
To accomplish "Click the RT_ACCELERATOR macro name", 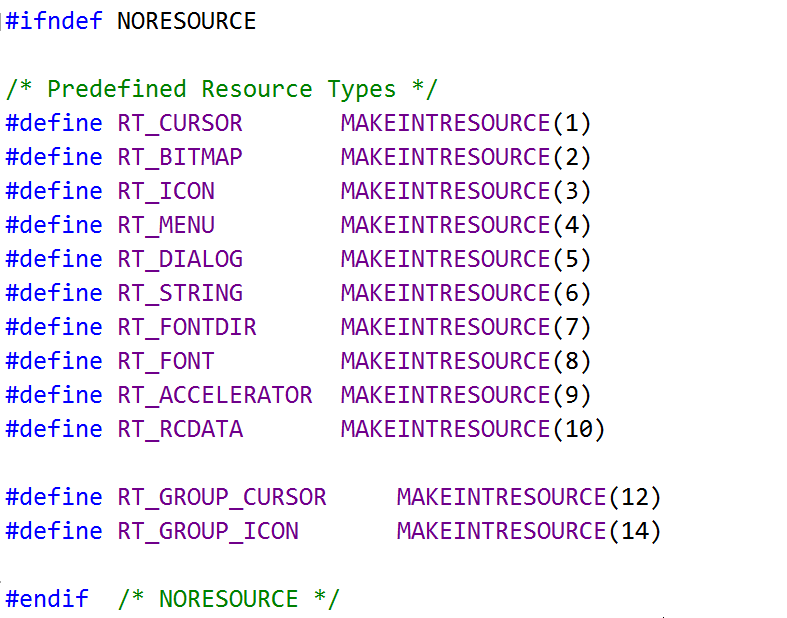I will pos(215,395).
